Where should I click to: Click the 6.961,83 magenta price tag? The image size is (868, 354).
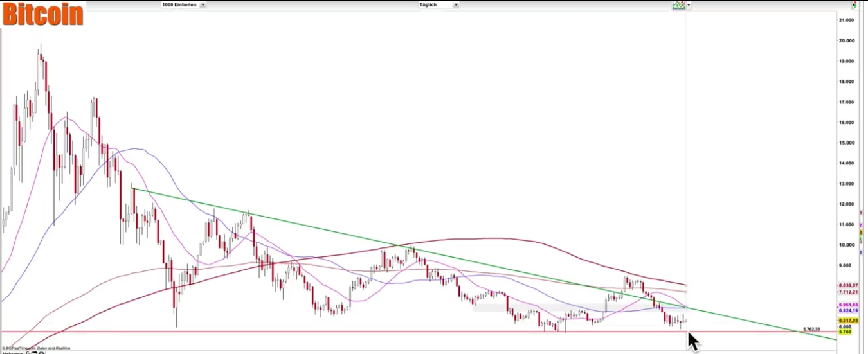click(x=848, y=305)
